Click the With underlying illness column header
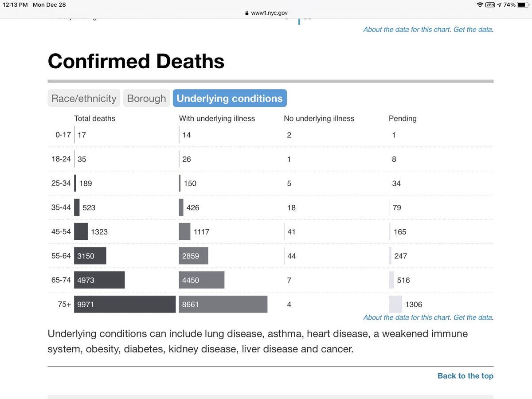The width and height of the screenshot is (532, 399). (x=217, y=118)
